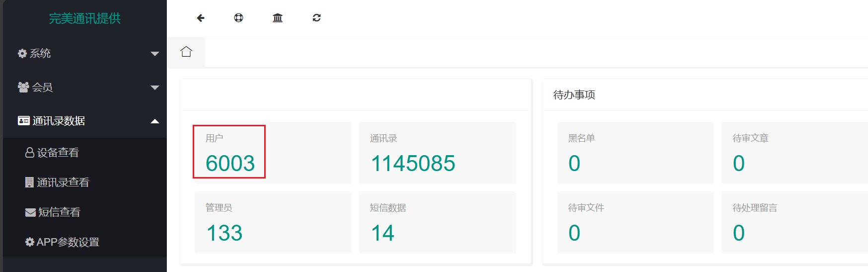Click the 管理员 count 133 card
The height and width of the screenshot is (272, 868).
[x=273, y=222]
